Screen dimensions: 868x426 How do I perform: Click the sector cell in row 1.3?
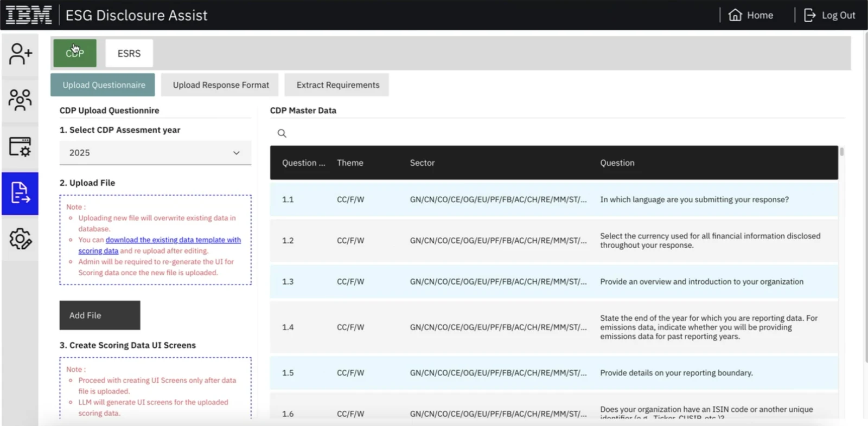click(498, 282)
